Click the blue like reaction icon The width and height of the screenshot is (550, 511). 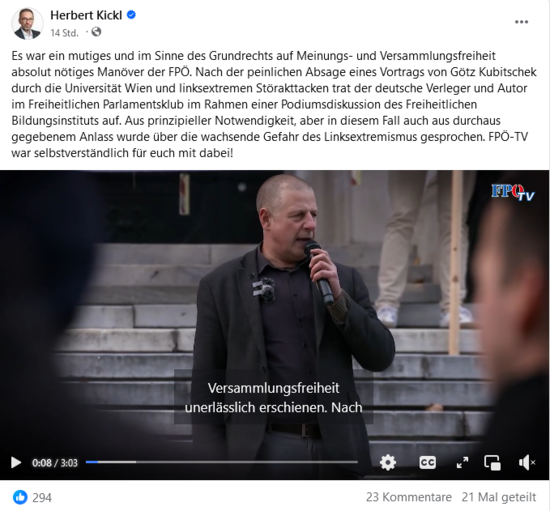[20, 497]
